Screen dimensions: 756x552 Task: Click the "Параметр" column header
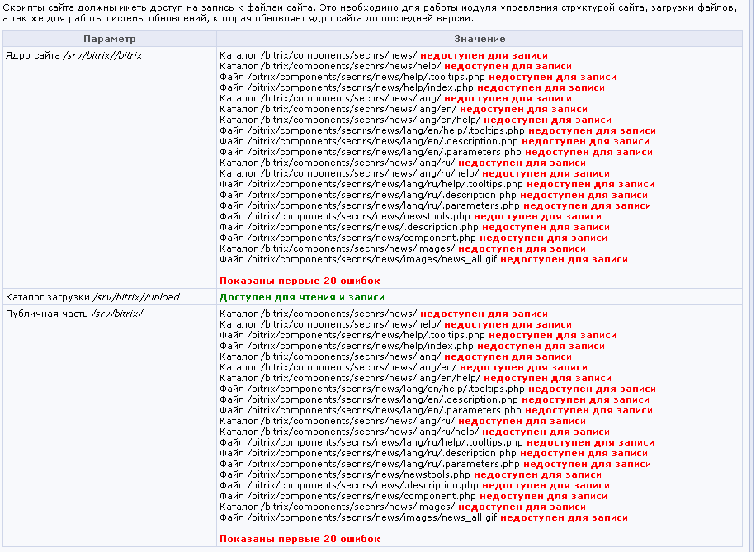109,39
